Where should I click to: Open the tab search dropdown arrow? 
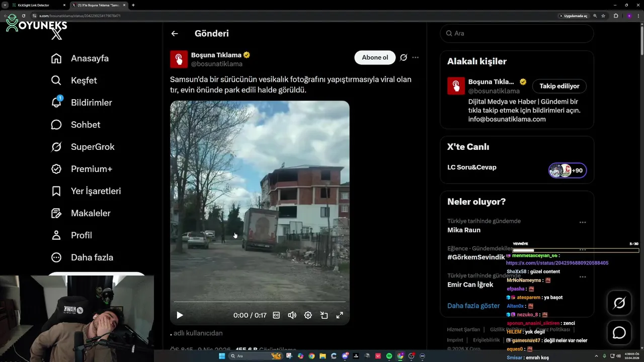tap(5, 5)
